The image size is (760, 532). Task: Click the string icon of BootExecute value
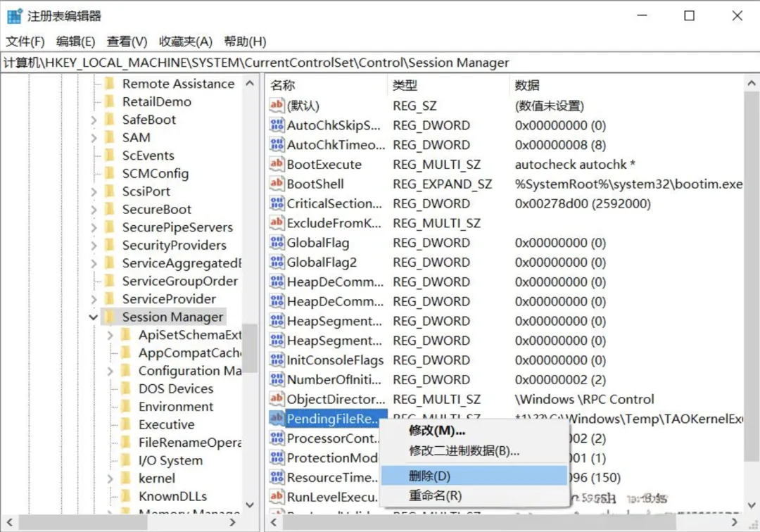coord(277,164)
